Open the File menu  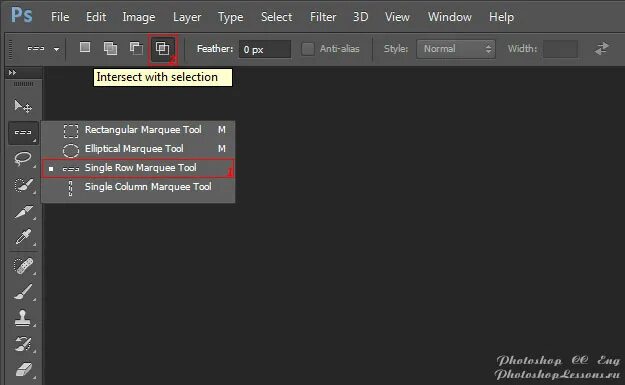click(x=60, y=17)
